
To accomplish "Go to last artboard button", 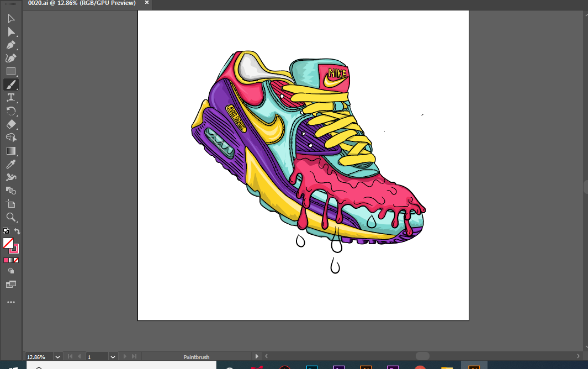I will pyautogui.click(x=134, y=357).
